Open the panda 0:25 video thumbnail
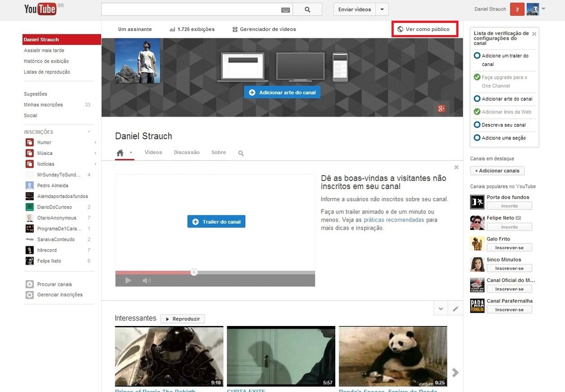This screenshot has height=392, width=565. point(393,356)
